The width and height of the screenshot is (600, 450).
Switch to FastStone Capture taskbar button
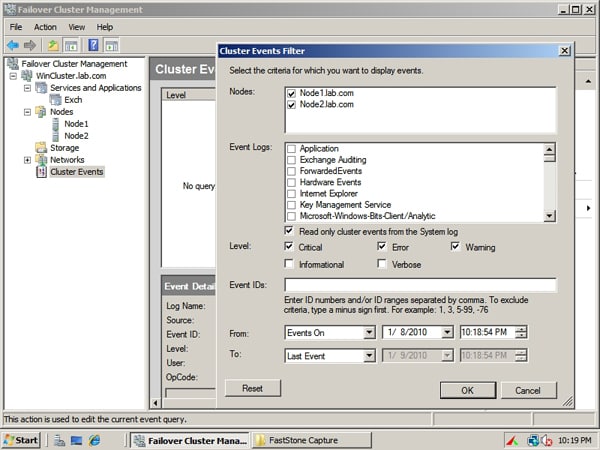click(311, 440)
